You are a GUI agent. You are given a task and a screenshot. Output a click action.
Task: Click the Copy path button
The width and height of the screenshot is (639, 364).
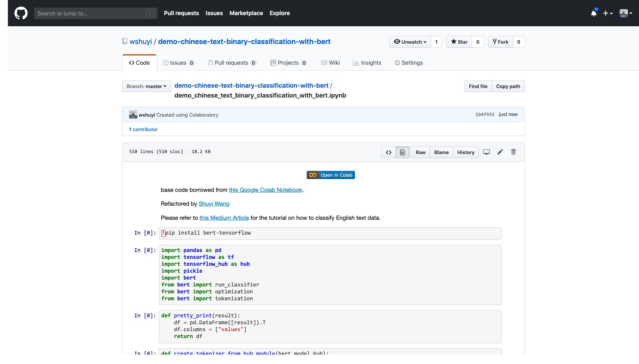click(508, 86)
